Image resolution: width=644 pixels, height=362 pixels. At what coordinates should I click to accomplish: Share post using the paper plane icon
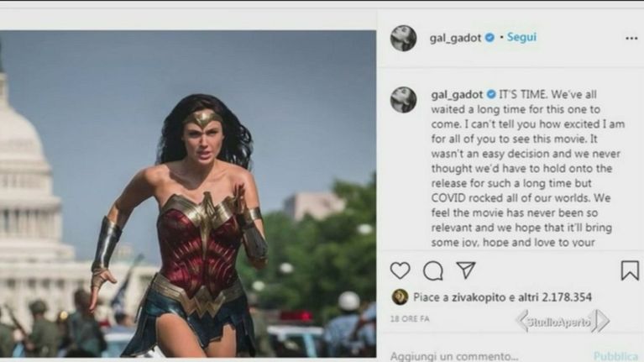pos(466,270)
